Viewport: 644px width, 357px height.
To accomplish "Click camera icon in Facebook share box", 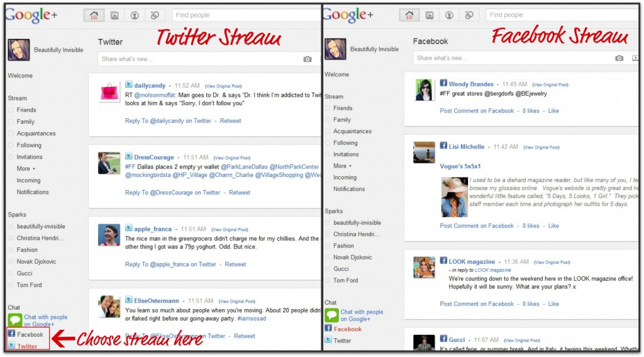I will (619, 59).
